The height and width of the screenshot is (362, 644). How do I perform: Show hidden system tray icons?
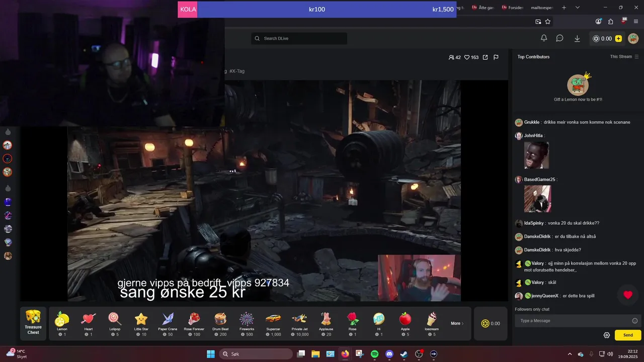click(x=570, y=354)
